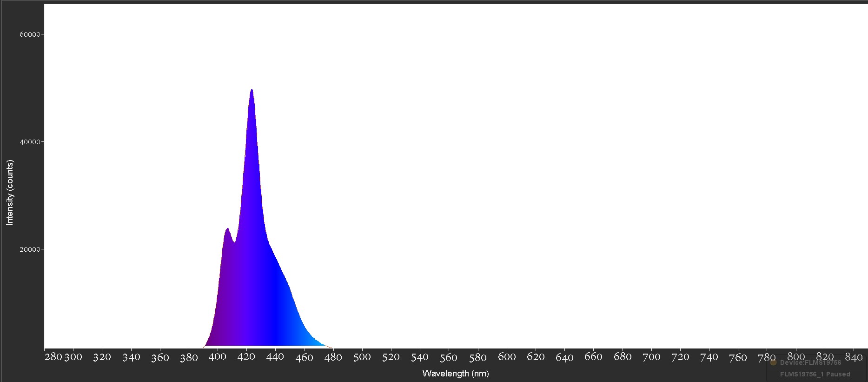Click the 680 wavelength tick label
This screenshot has width=868, height=382.
(x=623, y=357)
